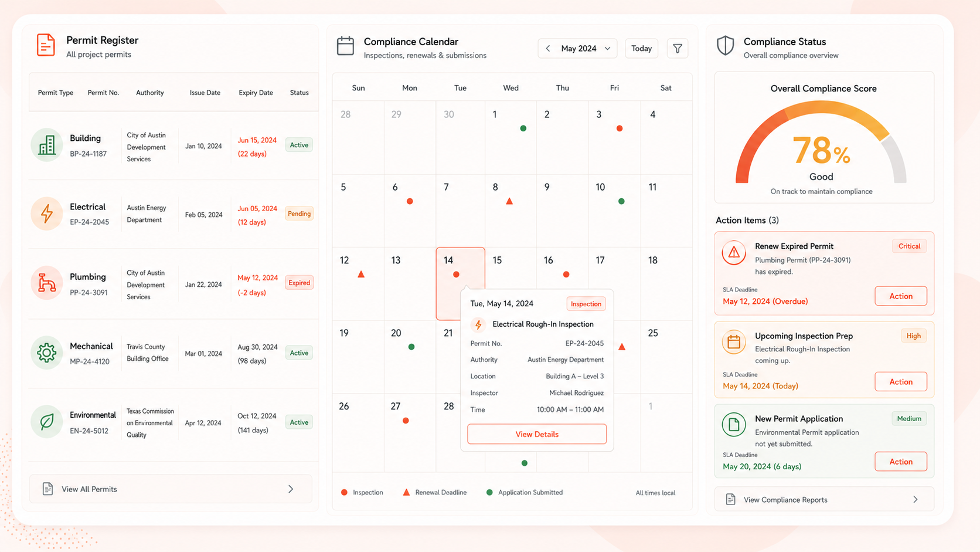Screen dimensions: 980x552
Task: Go to previous month with left chevron
Action: coord(547,49)
